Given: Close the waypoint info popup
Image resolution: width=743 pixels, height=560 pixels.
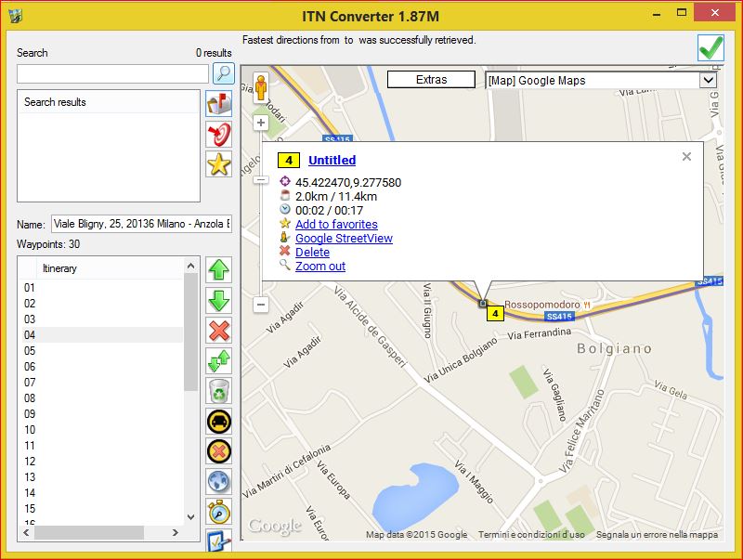Looking at the screenshot, I should coord(686,156).
